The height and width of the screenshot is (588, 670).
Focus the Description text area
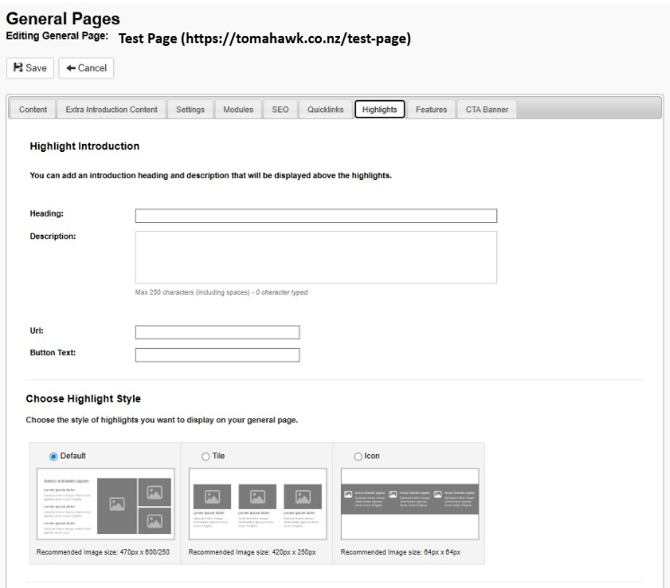(x=316, y=257)
